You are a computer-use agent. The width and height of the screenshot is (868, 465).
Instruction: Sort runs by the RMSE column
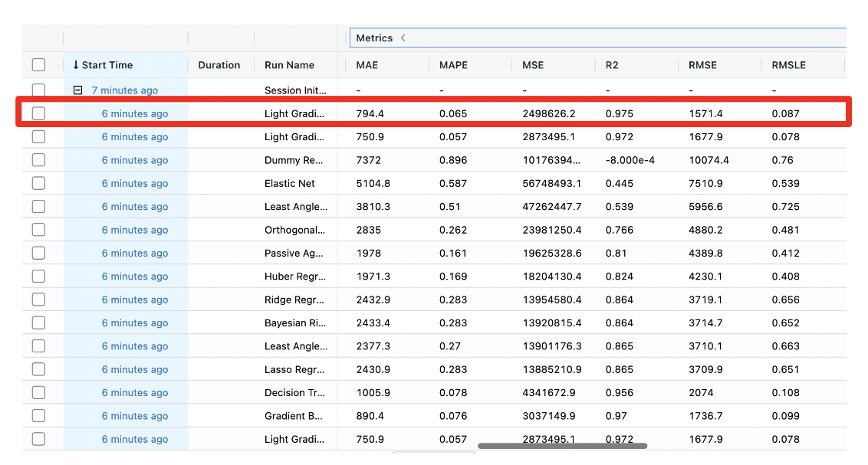[702, 64]
